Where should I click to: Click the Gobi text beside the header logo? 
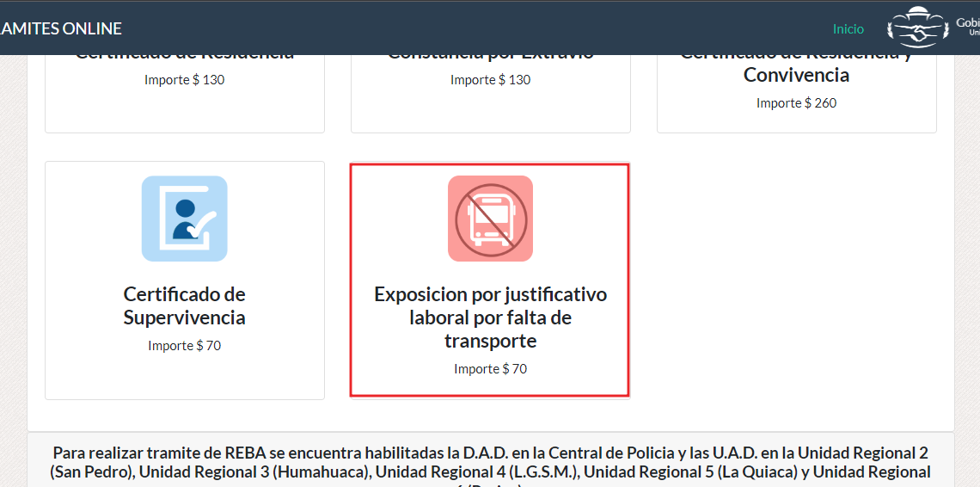pos(968,23)
